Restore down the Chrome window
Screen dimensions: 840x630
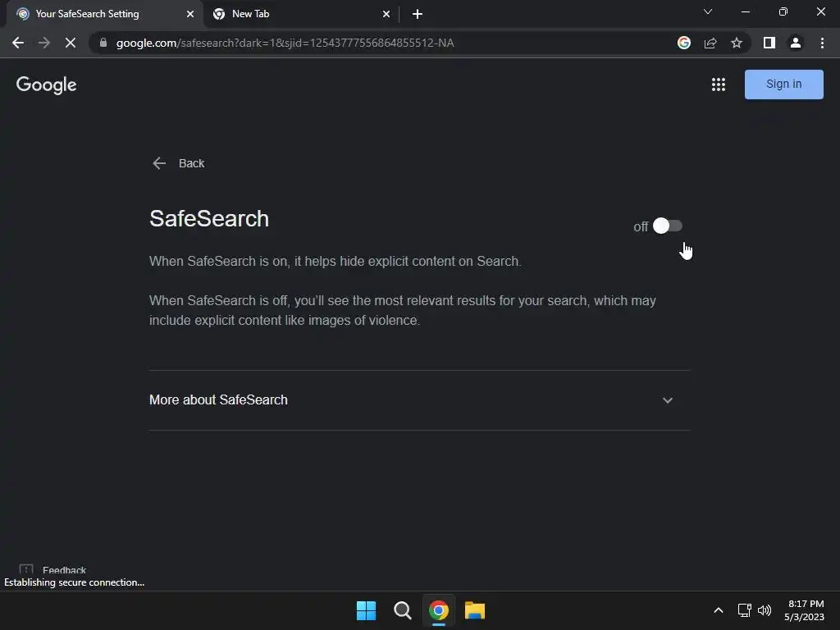coord(783,11)
